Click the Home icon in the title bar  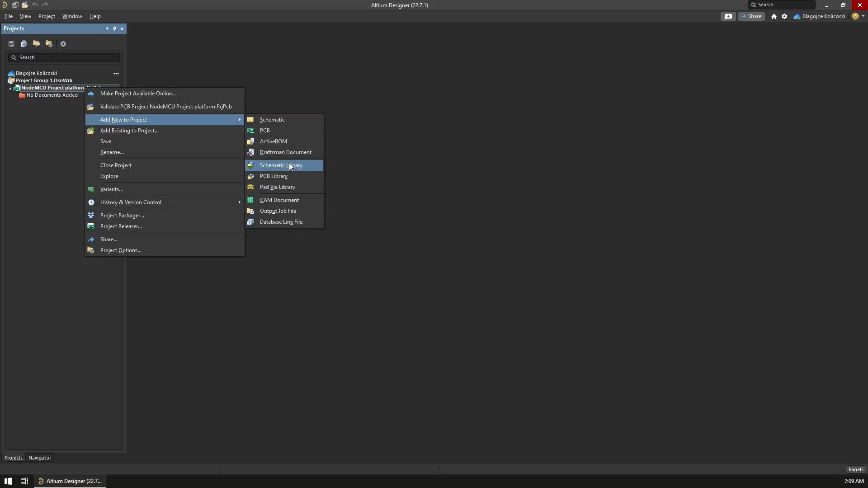(774, 16)
